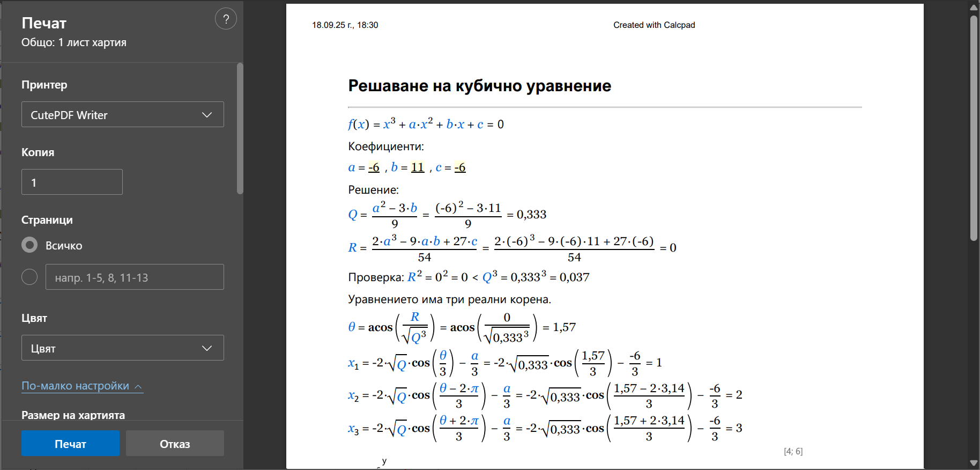Click the text 'Коефициенти:' in preview
Screen dimensions: 980x470
point(386,146)
